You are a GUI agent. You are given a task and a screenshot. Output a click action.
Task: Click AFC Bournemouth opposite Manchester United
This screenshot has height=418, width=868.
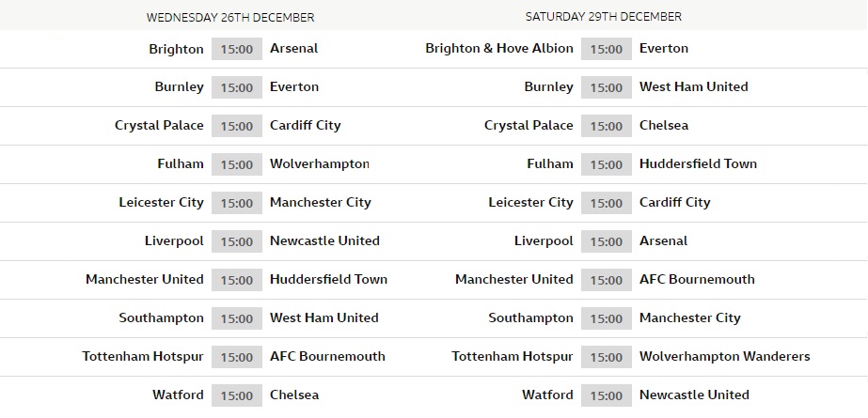(697, 279)
